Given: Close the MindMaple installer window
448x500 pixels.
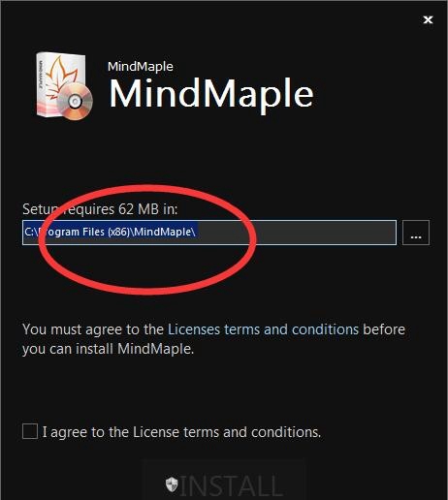Looking at the screenshot, I should (428, 20).
